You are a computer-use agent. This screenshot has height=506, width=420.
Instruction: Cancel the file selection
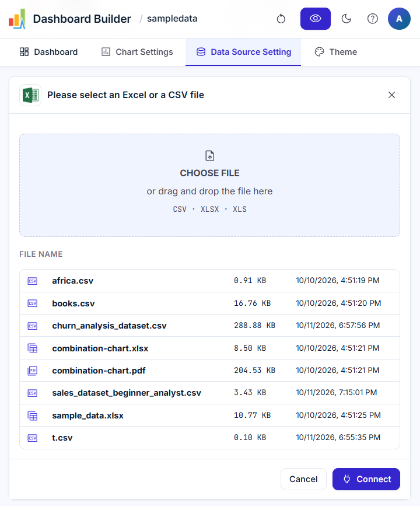(303, 479)
